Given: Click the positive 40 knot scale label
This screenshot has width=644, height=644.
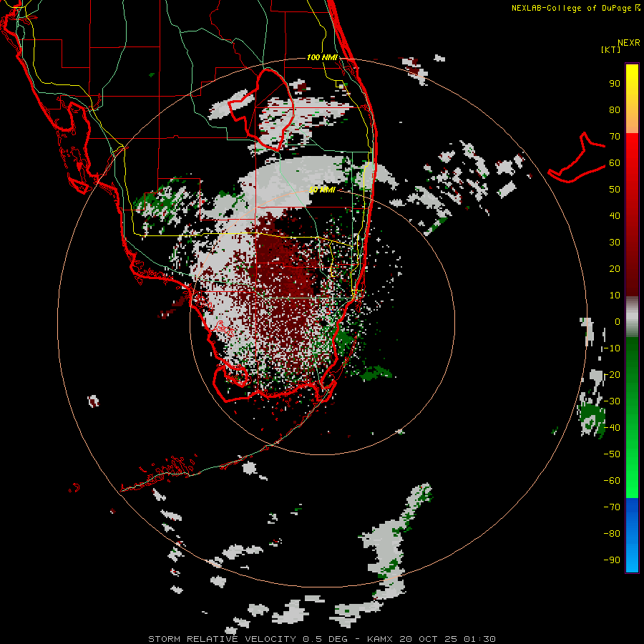Looking at the screenshot, I should (615, 216).
